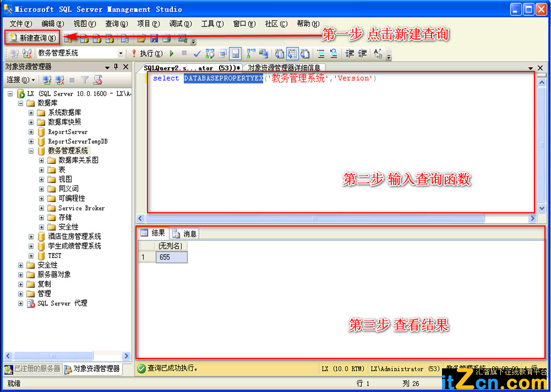The height and width of the screenshot is (392, 551).
Task: Open a new Analysis Services XMLA query
Action: 110,38
